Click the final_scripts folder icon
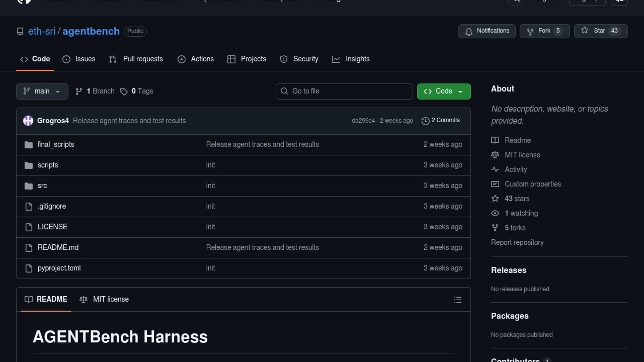This screenshot has width=644, height=362. tap(29, 145)
